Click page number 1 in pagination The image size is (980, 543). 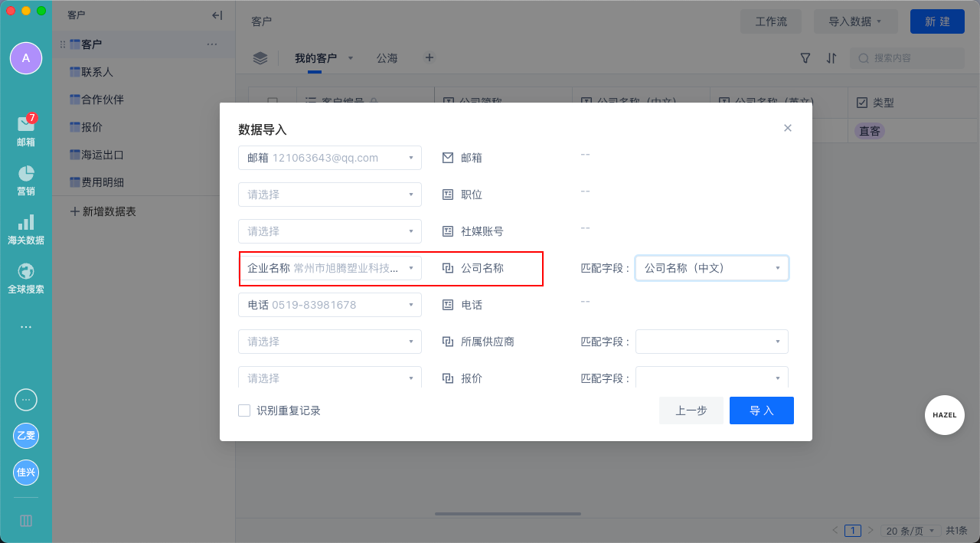tap(853, 530)
